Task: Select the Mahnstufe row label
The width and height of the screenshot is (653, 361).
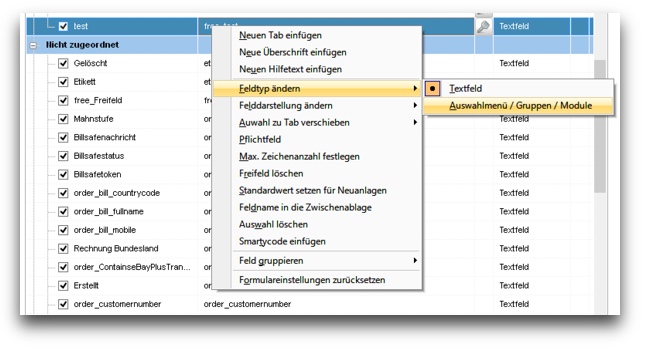Action: coord(93,119)
